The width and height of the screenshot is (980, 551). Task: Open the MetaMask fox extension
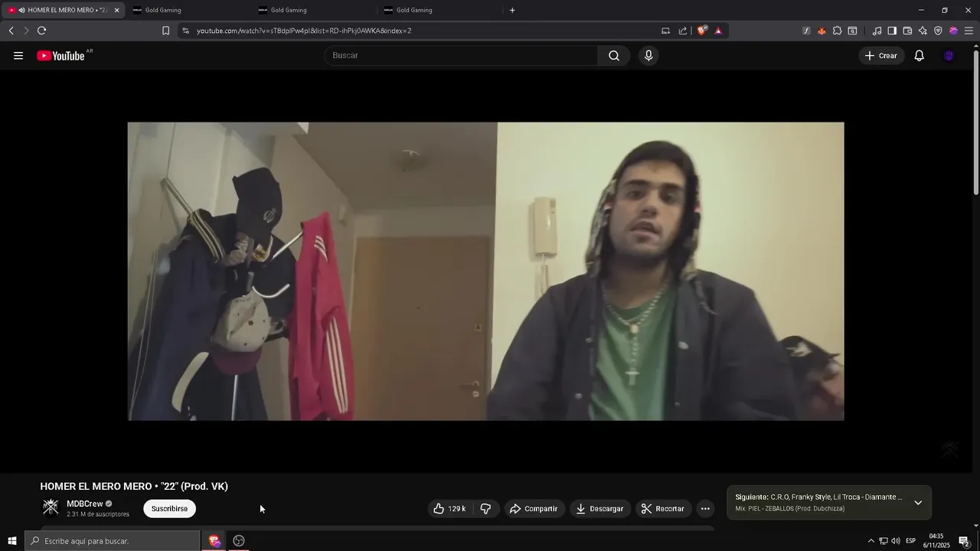(x=822, y=31)
